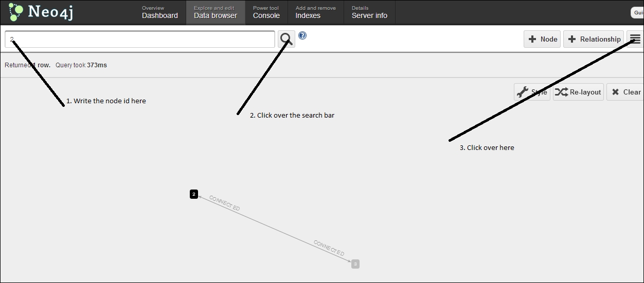Image resolution: width=644 pixels, height=283 pixels.
Task: Click the Neo4j logo
Action: tap(42, 12)
